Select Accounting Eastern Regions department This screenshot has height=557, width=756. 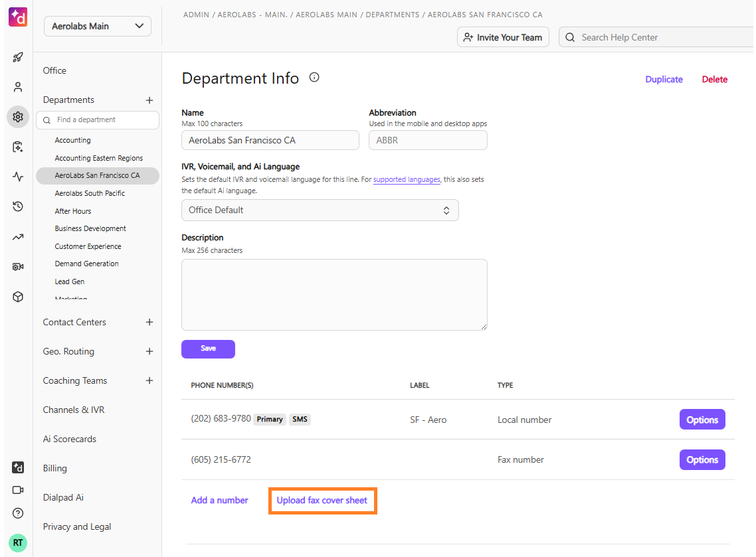click(x=99, y=158)
